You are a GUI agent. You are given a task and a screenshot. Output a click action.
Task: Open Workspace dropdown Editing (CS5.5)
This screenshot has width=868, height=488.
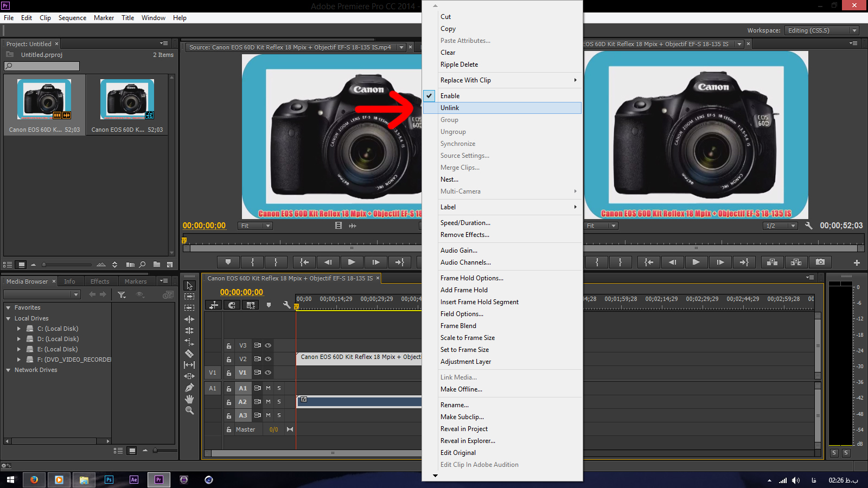tap(821, 30)
